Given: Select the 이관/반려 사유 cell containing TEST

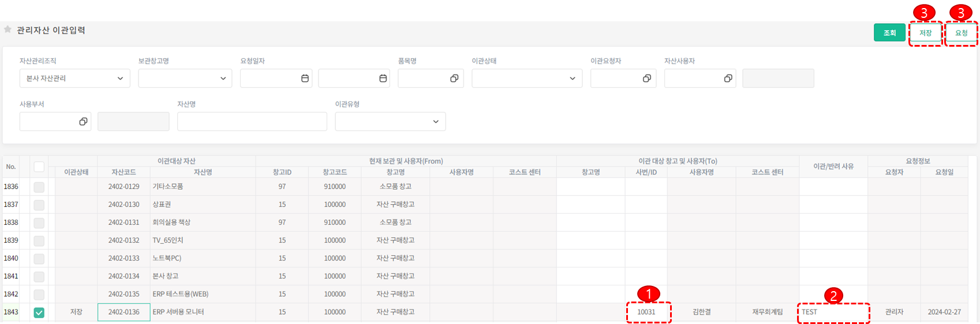Looking at the screenshot, I should 833,312.
